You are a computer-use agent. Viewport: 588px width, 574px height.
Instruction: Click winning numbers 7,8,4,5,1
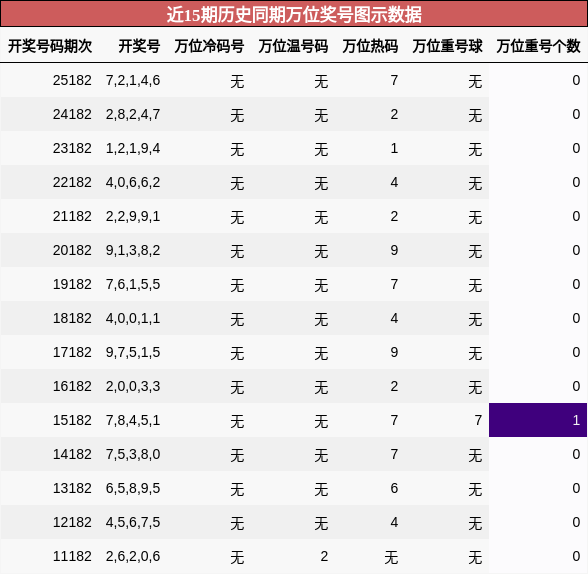click(x=133, y=420)
